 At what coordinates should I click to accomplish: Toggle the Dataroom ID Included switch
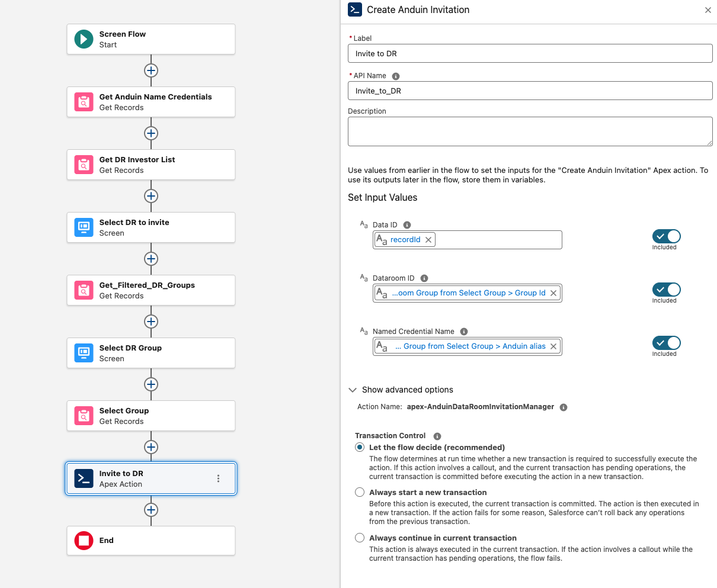667,290
